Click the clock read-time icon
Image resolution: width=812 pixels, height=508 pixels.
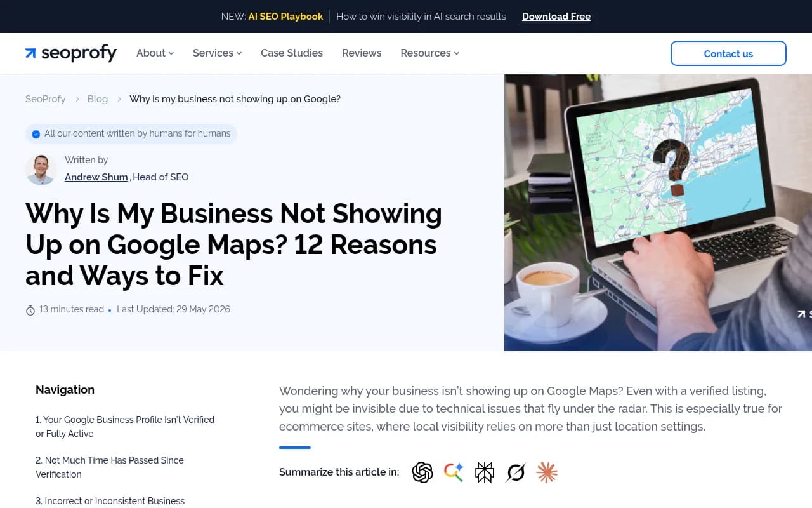[x=30, y=310]
